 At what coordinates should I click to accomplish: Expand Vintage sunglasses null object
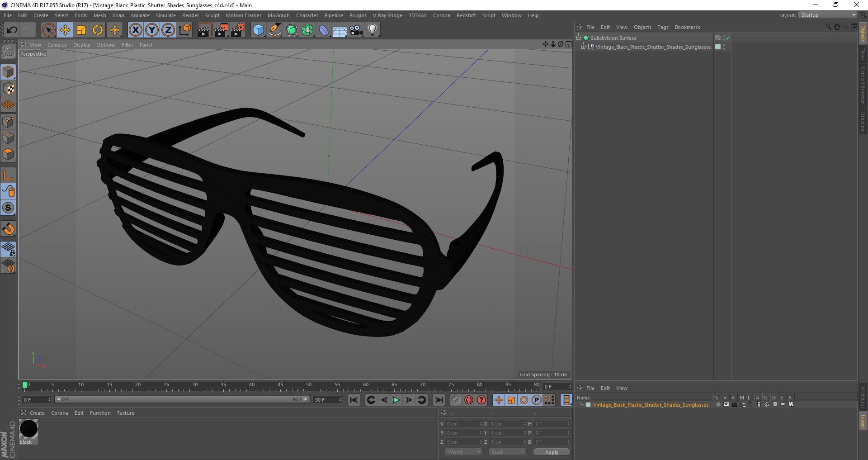pos(584,47)
